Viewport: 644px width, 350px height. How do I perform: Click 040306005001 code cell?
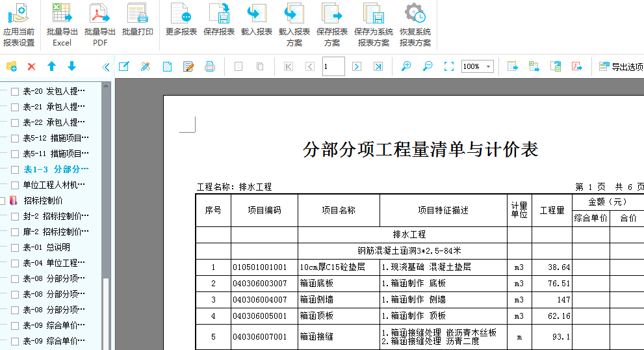264,316
